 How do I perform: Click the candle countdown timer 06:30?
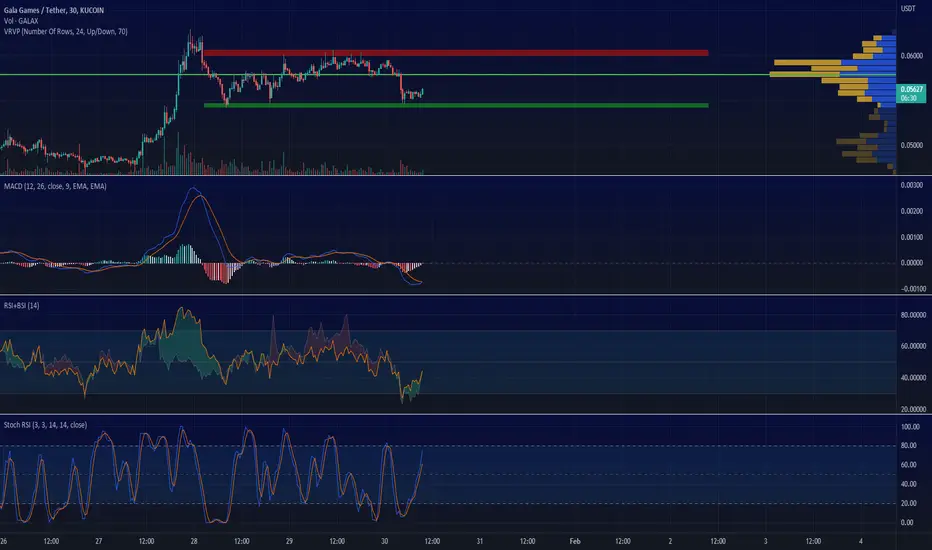(x=908, y=98)
